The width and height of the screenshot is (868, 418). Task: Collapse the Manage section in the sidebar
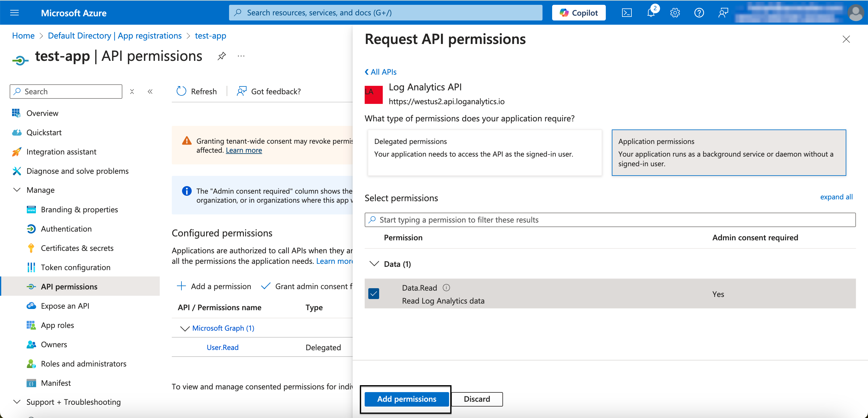point(17,190)
